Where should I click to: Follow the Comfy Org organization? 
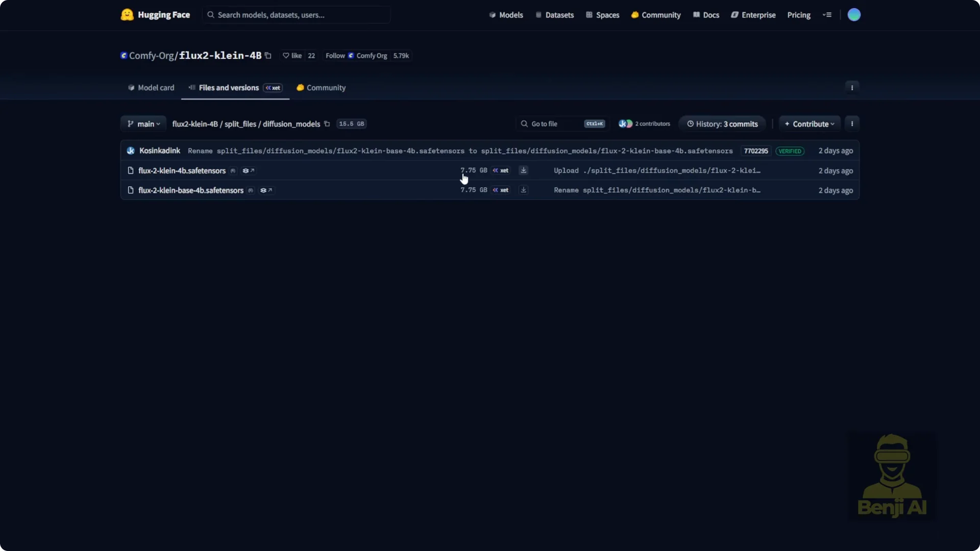coord(335,56)
